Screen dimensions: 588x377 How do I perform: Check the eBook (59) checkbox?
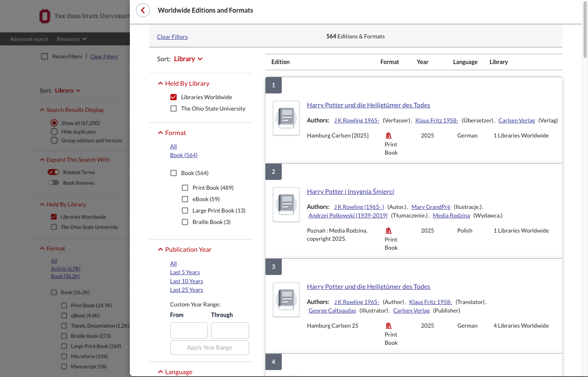[185, 199]
